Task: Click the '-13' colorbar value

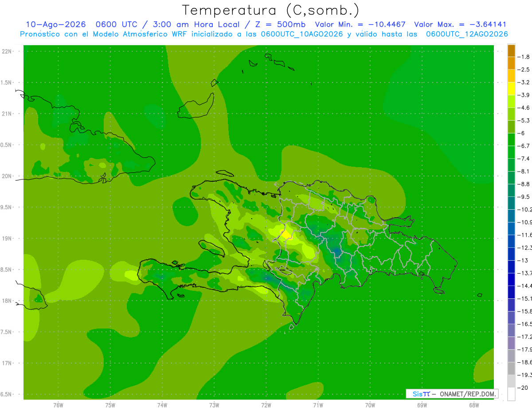Action: [x=522, y=260]
